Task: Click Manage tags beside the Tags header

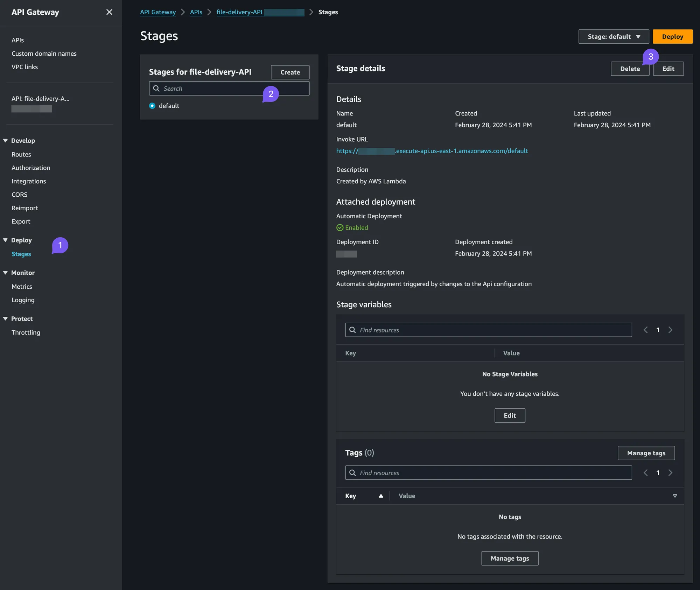Action: click(x=646, y=453)
